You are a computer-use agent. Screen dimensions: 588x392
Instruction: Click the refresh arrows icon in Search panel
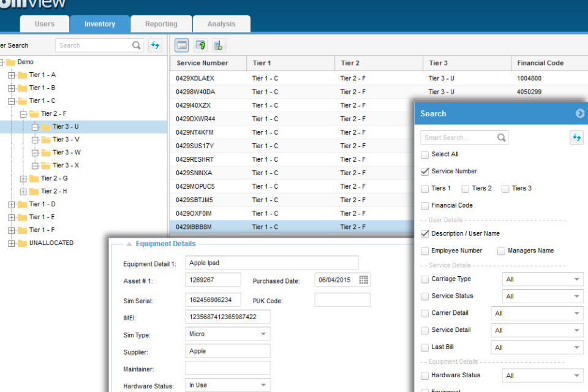tap(576, 138)
